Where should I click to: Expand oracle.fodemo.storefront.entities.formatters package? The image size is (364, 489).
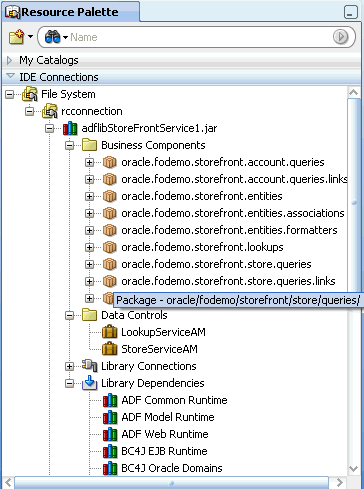(89, 230)
